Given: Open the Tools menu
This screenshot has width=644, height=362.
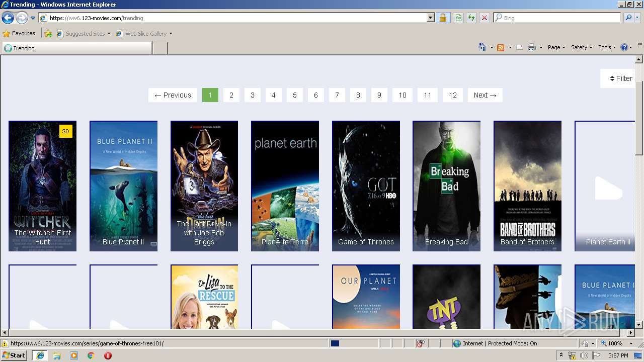Looking at the screenshot, I should click(x=607, y=47).
